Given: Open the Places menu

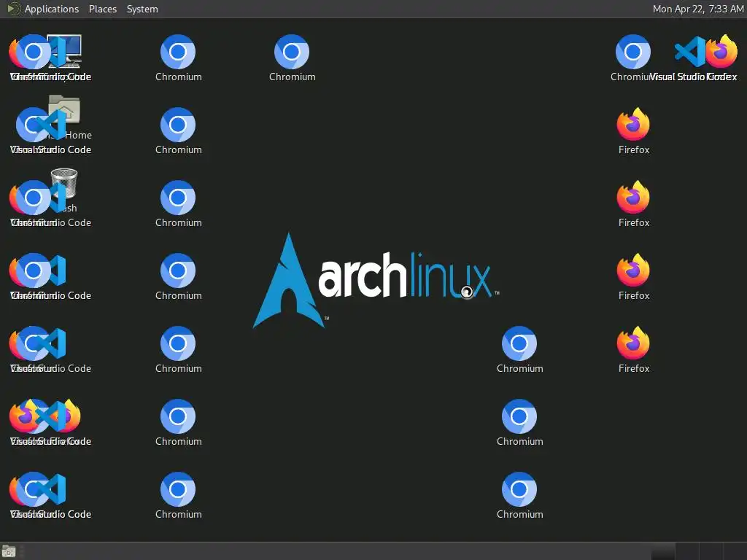Looking at the screenshot, I should tap(102, 9).
